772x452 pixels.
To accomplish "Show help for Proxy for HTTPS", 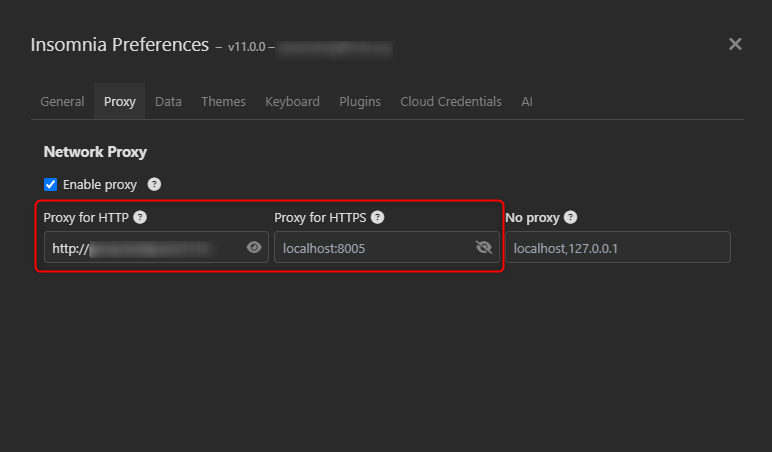I will pos(377,217).
